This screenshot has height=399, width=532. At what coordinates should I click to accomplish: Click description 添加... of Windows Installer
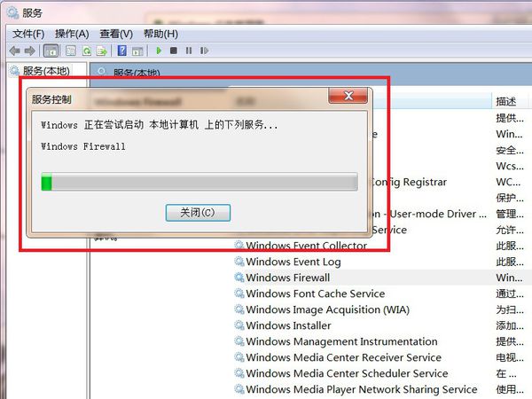(510, 325)
